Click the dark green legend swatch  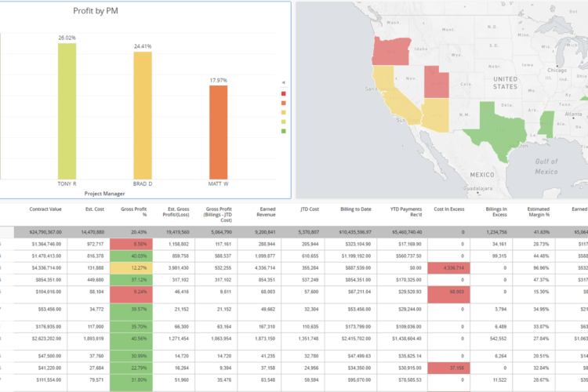(x=284, y=131)
